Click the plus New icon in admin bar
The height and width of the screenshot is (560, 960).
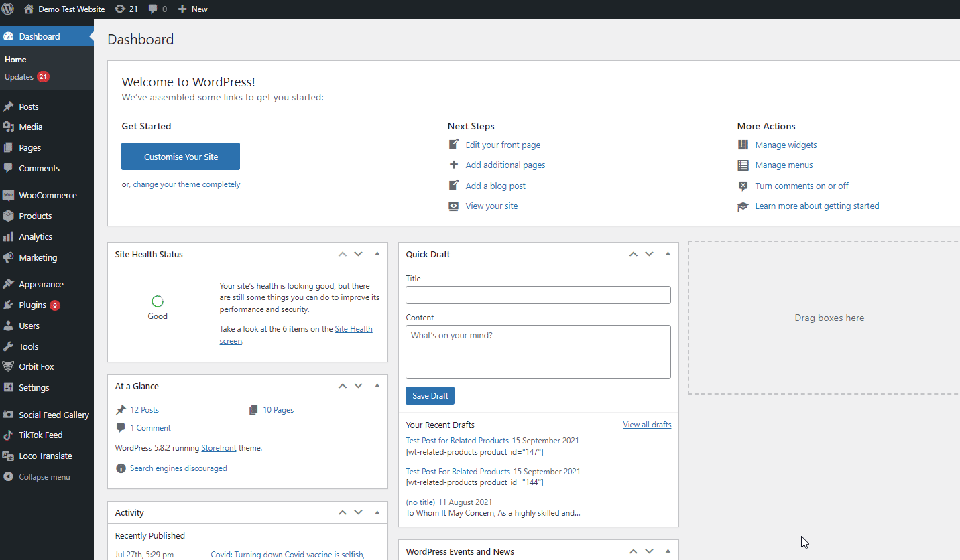click(182, 9)
